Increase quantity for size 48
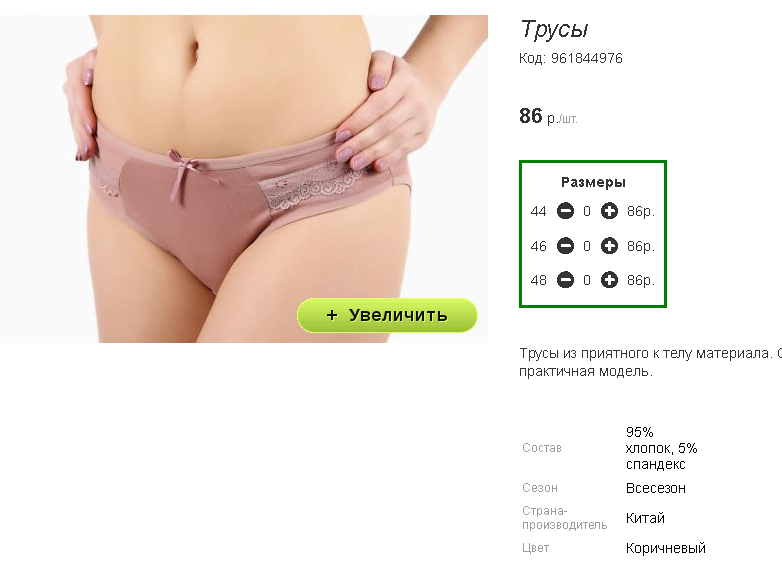The image size is (782, 582). 609,280
